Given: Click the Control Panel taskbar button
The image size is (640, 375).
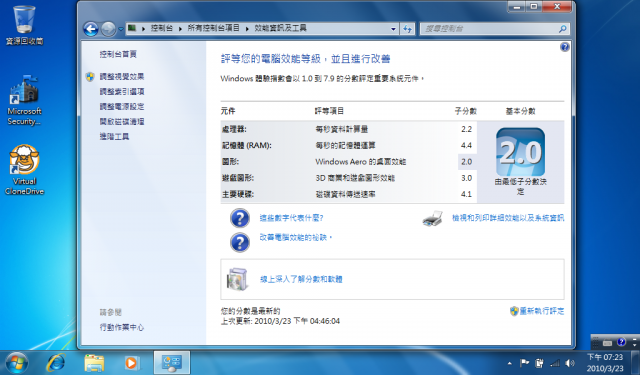Looking at the screenshot, I should [x=172, y=362].
